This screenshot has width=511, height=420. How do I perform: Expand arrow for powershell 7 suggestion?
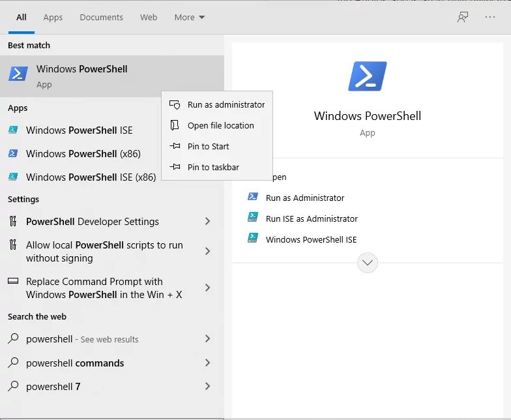point(207,386)
